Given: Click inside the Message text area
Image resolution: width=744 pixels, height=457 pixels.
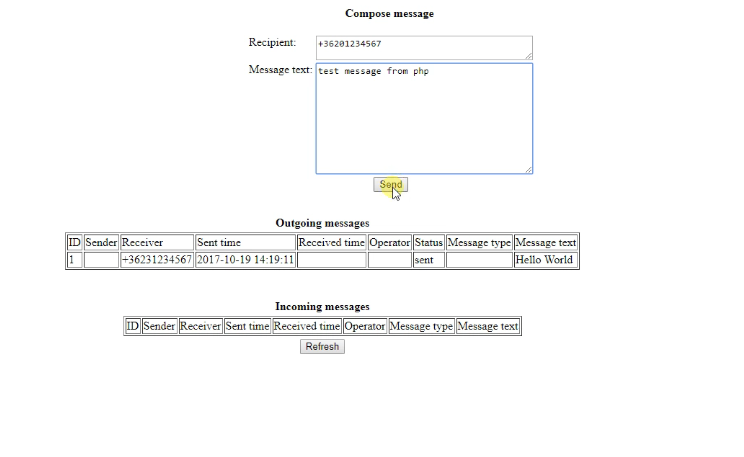Looking at the screenshot, I should (x=424, y=119).
